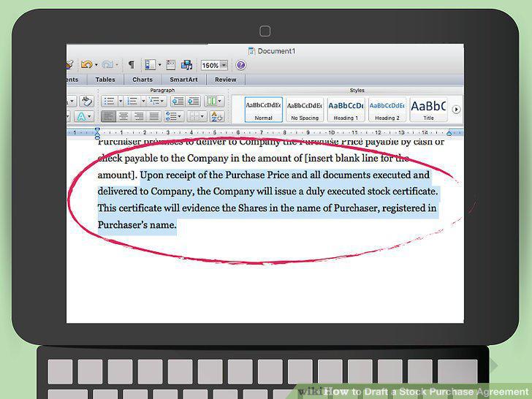
Task: Click the 'Styles' group label
Action: click(357, 91)
